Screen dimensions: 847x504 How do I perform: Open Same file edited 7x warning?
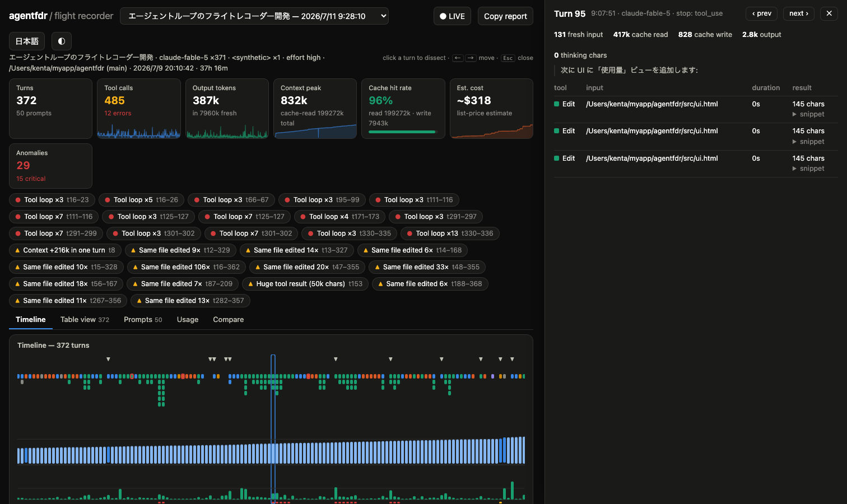(x=183, y=284)
